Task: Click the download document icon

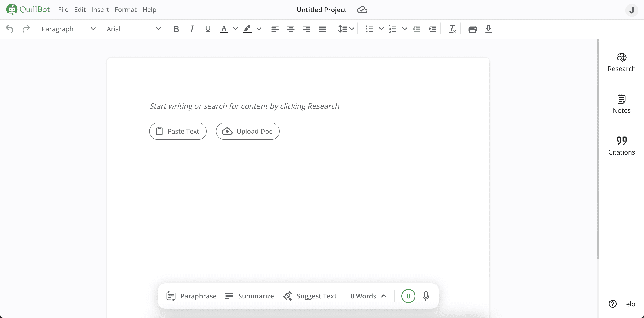Action: (488, 29)
